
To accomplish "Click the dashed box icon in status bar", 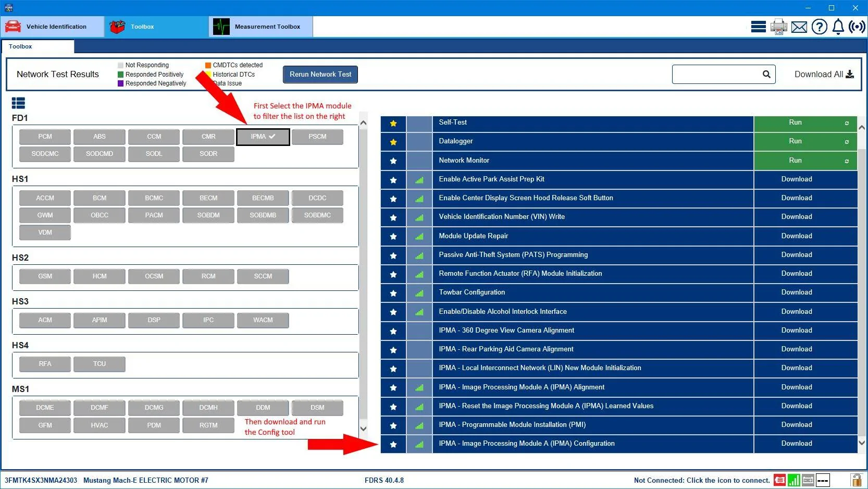I will [823, 480].
